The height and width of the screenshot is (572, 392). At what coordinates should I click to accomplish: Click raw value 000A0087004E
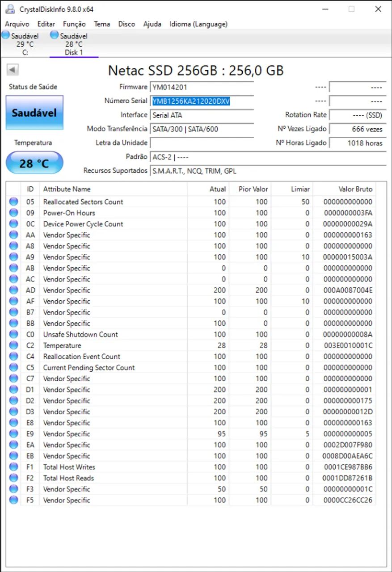coord(348,290)
